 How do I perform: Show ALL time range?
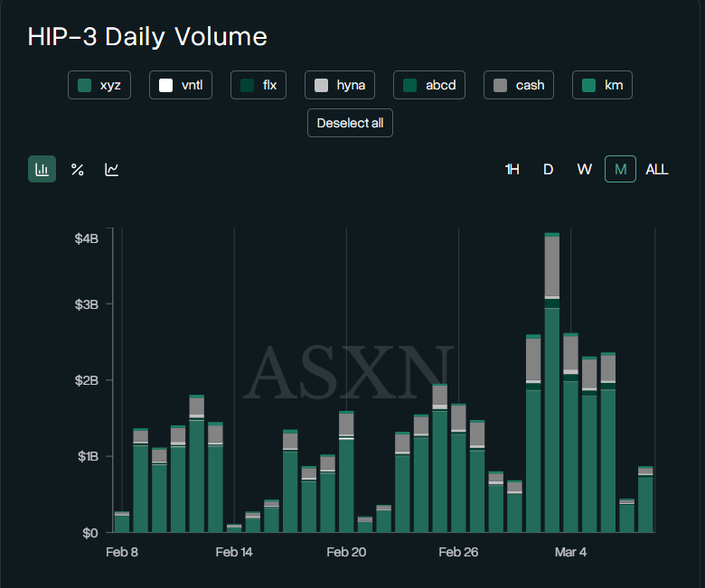(657, 169)
